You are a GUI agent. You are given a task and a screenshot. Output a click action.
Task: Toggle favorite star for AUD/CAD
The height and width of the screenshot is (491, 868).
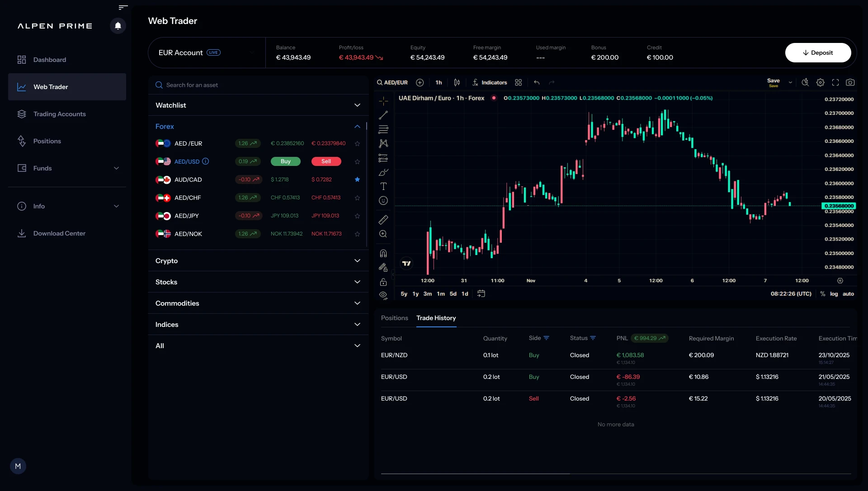point(358,179)
